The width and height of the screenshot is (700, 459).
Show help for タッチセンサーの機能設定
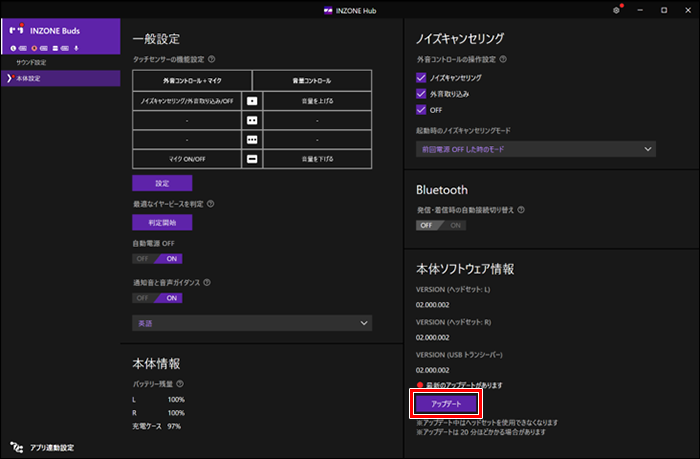pos(212,59)
